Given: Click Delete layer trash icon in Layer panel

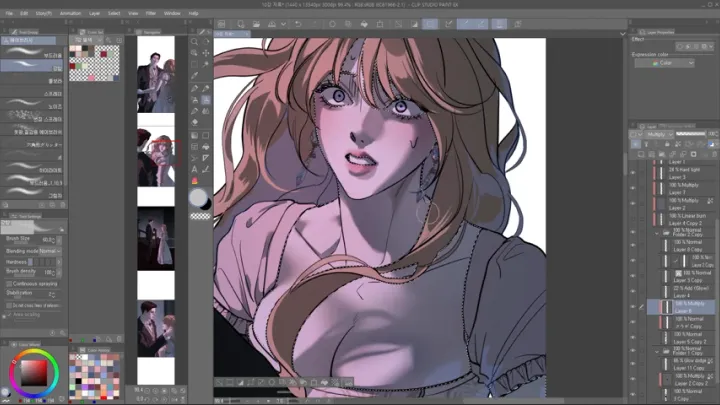Looking at the screenshot, I should pos(714,155).
